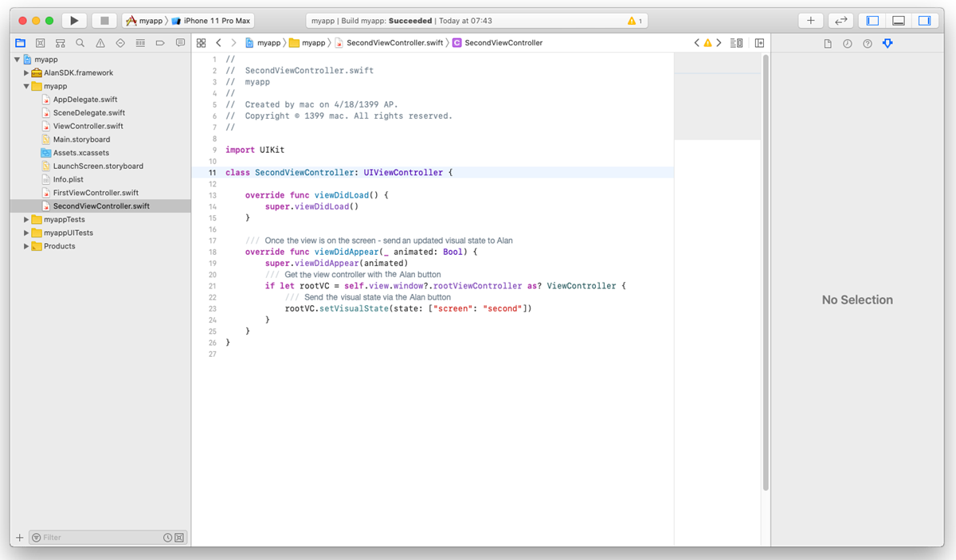Screen dimensions: 956x560
Task: Open the Breakpoint navigator icon
Action: click(x=160, y=43)
